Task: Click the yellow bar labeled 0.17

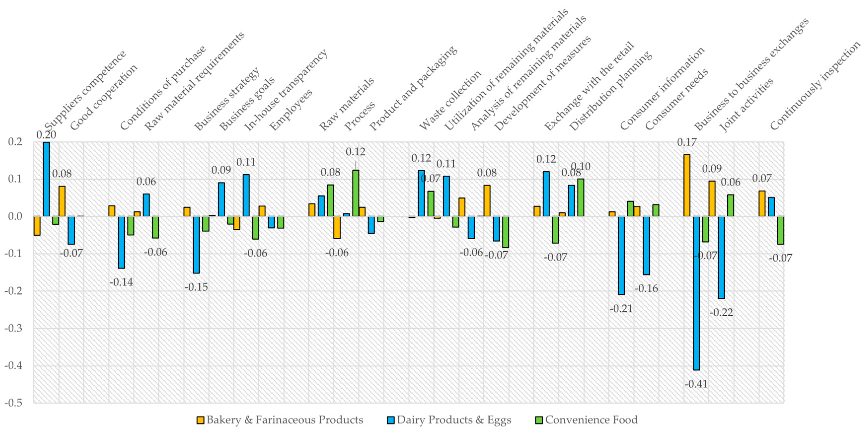Action: click(x=687, y=185)
